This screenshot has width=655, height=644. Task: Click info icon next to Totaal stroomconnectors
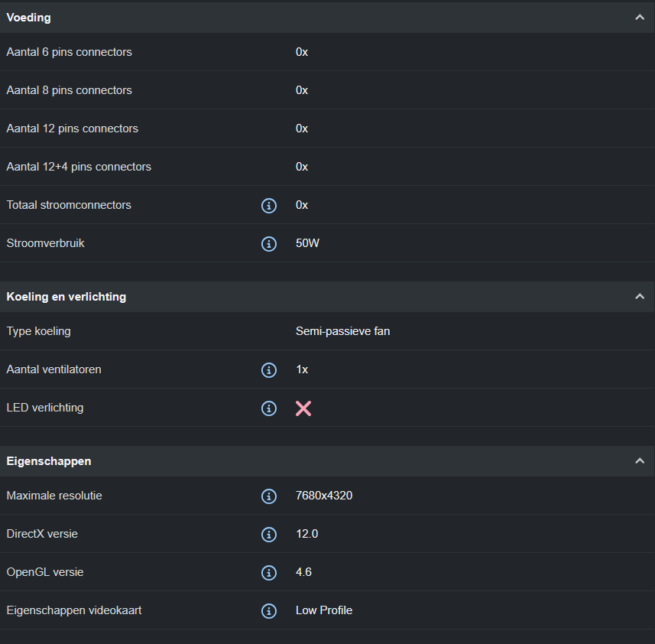click(269, 205)
